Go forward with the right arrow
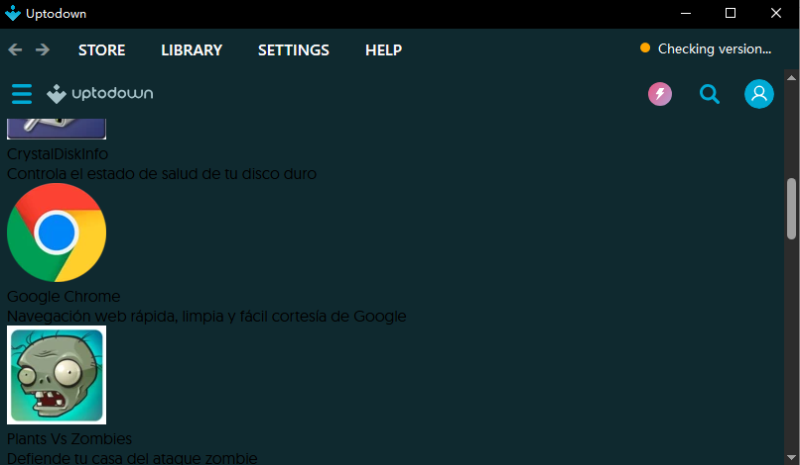800x465 pixels. point(42,50)
